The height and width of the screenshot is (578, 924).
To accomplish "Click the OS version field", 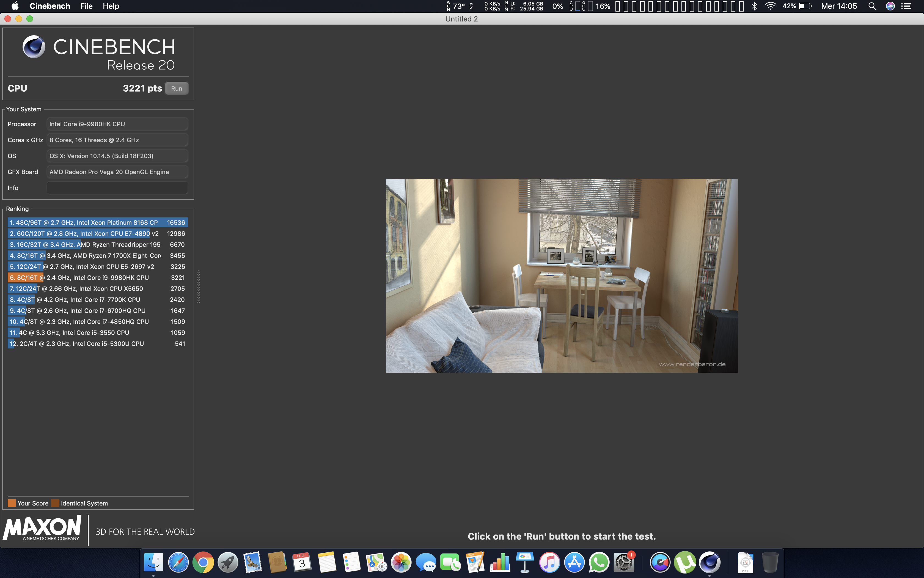I will [117, 156].
